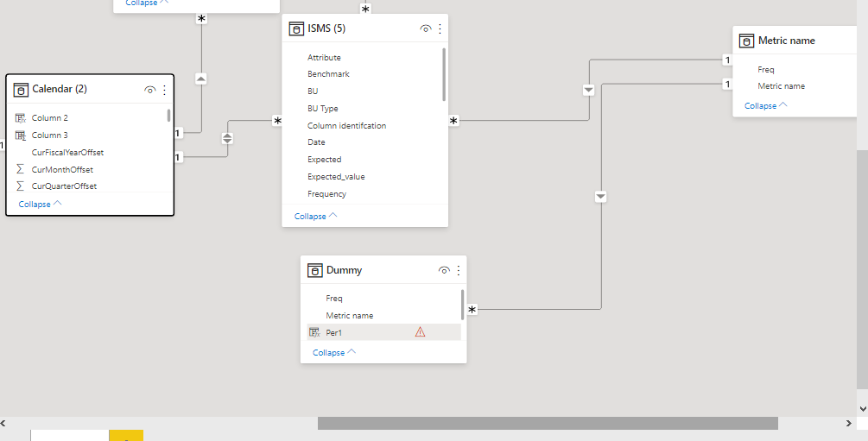Open more options menu of ISMS (5) table
The width and height of the screenshot is (868, 441).
(x=440, y=28)
